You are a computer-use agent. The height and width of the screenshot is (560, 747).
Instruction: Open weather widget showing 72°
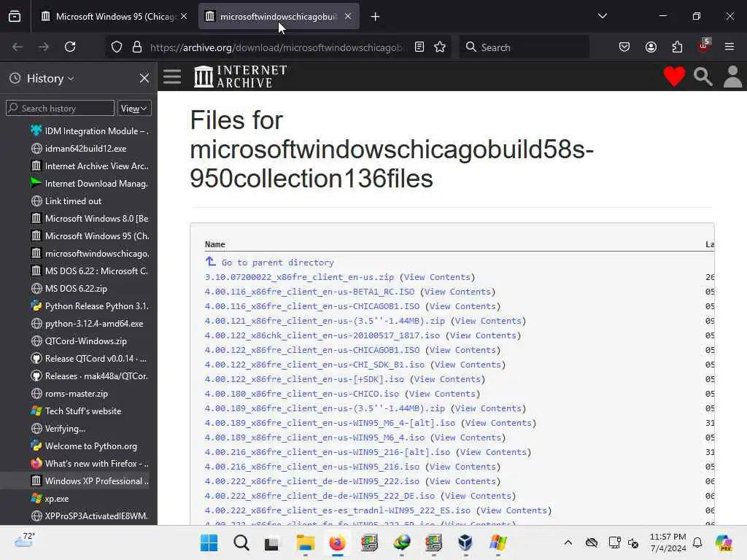(x=25, y=540)
